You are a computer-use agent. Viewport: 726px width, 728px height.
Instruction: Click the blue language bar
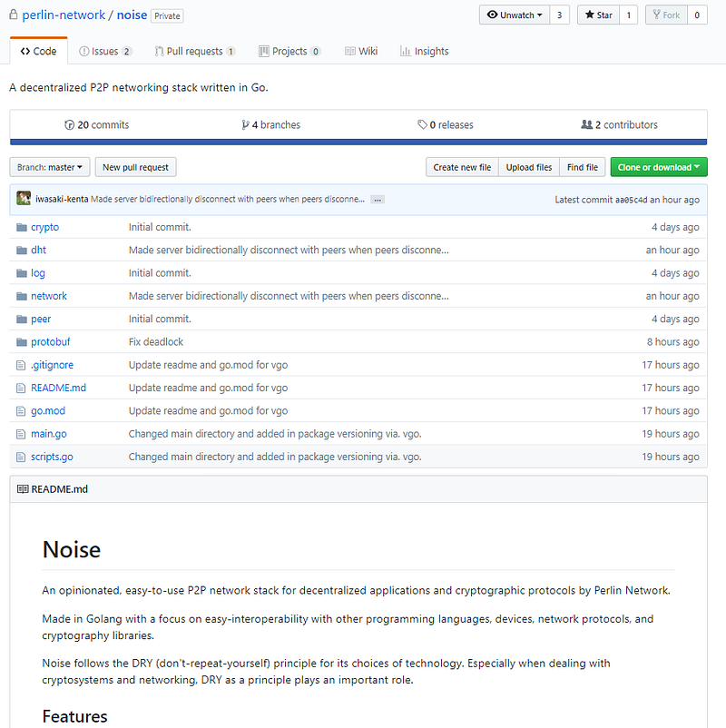(358, 143)
